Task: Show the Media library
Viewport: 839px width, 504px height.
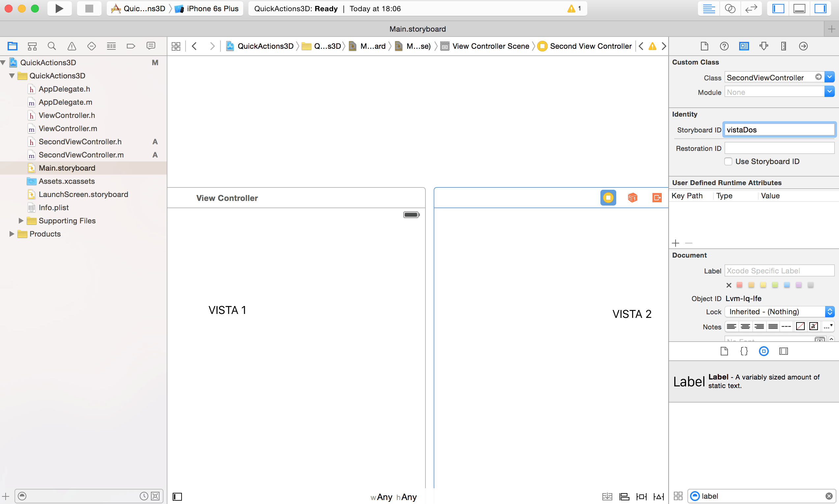Action: pos(784,351)
